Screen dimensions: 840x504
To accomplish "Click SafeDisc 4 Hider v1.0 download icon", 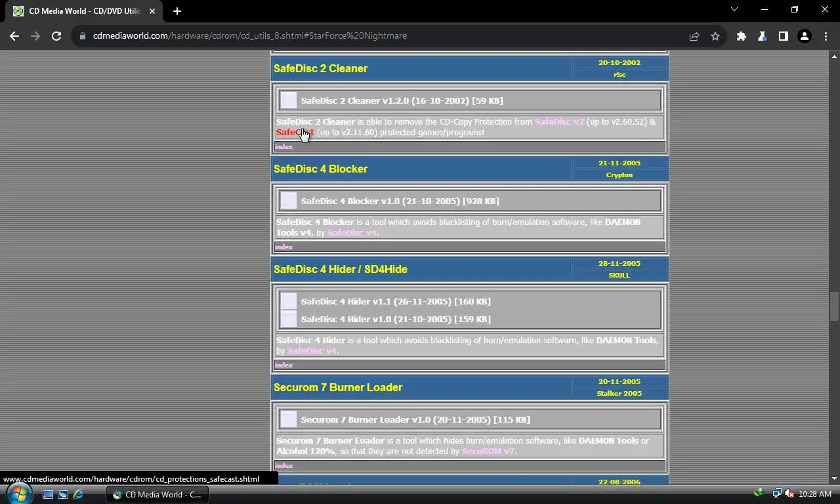I will tap(288, 319).
